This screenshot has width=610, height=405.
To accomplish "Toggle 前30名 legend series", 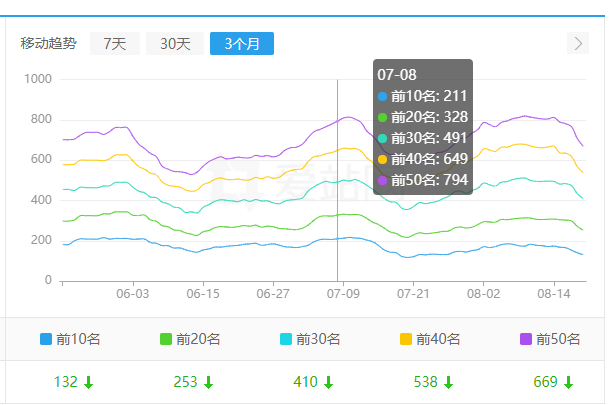I will [x=310, y=339].
